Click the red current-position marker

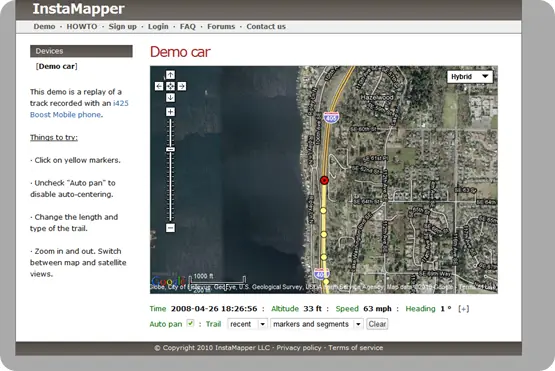[x=324, y=180]
